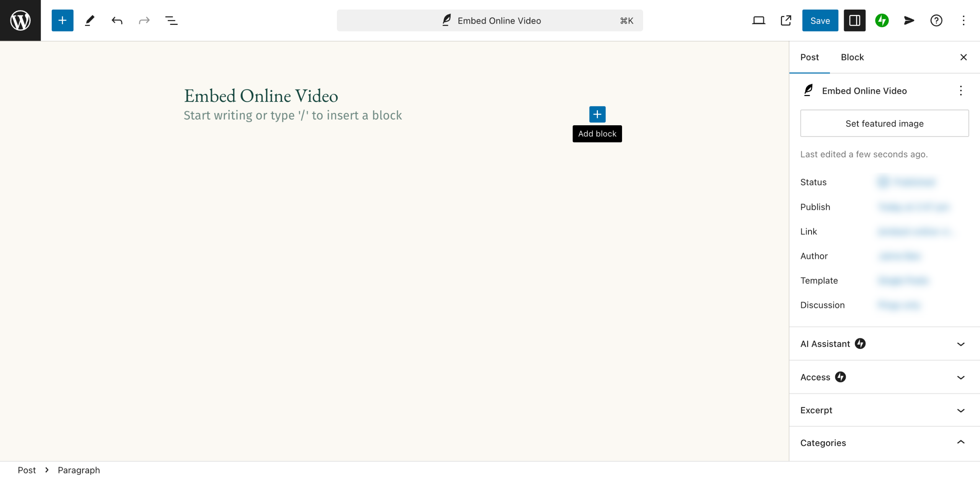Image resolution: width=980 pixels, height=478 pixels.
Task: Collapse the Categories panel
Action: 884,442
